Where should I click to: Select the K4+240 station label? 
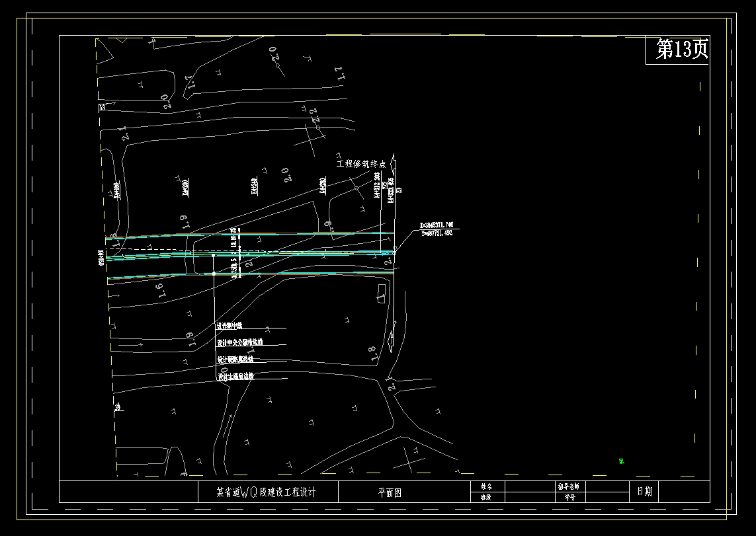(x=254, y=186)
